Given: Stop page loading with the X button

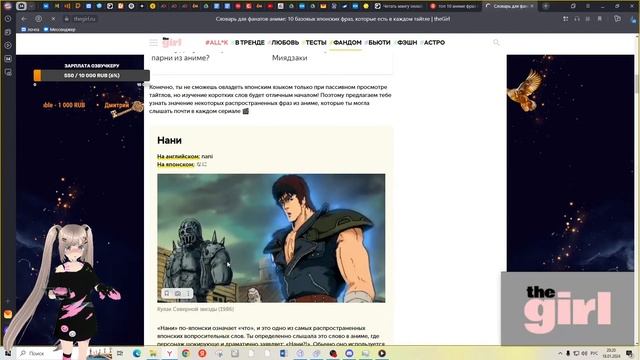Looking at the screenshot, I should tap(53, 19).
